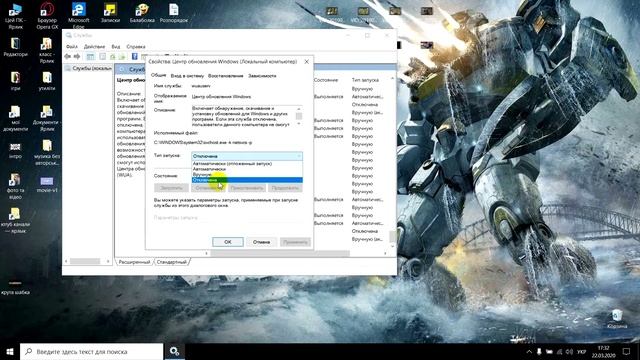Show hidden tray icons chevron
Image resolution: width=640 pixels, height=360 pixels.
pos(529,351)
